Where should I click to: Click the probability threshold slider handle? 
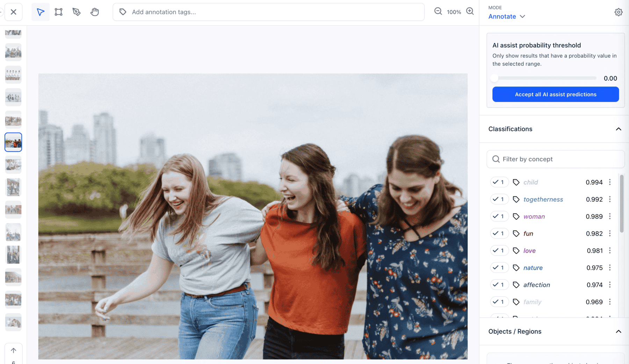pos(494,78)
